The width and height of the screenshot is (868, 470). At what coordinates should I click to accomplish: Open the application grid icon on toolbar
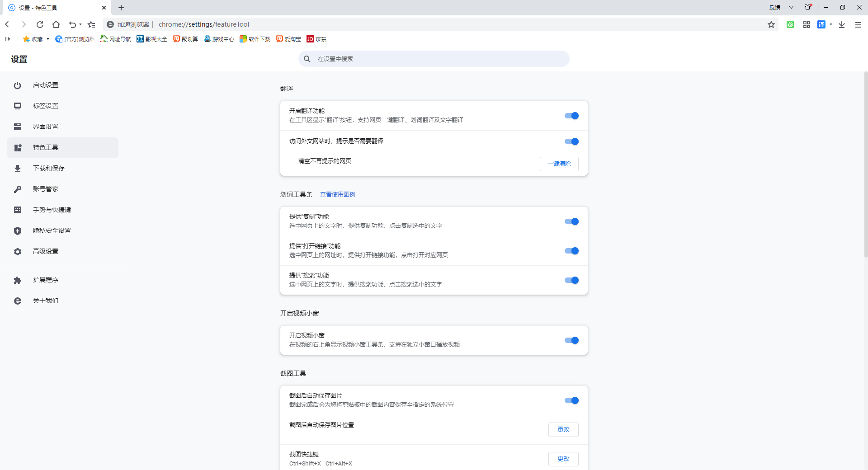807,24
